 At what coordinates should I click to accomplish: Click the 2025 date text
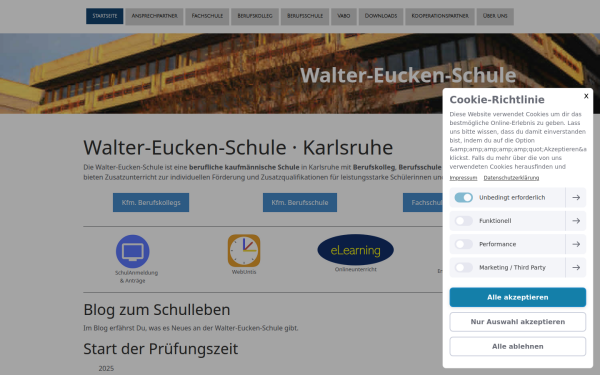(x=106, y=368)
